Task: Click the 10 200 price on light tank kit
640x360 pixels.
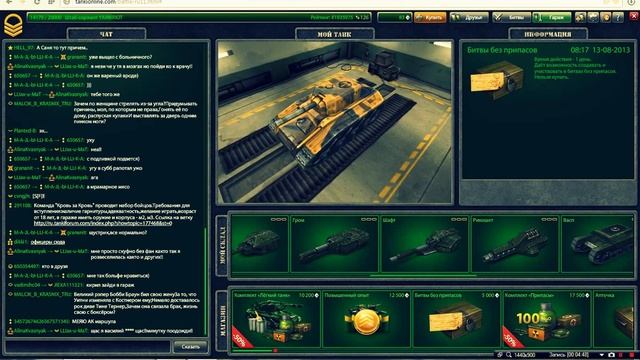Action: pos(306,295)
